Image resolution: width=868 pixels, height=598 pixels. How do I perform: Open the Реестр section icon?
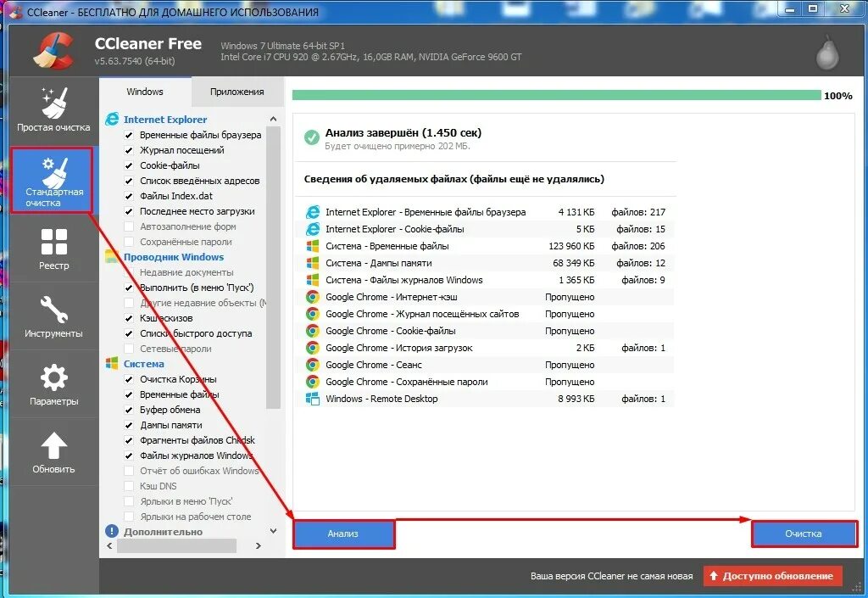point(53,242)
